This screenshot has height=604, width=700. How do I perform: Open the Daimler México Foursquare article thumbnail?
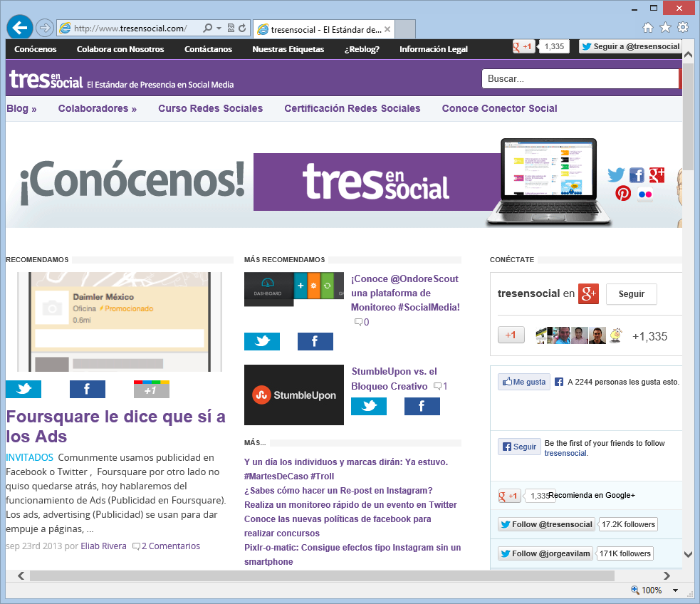pos(120,322)
